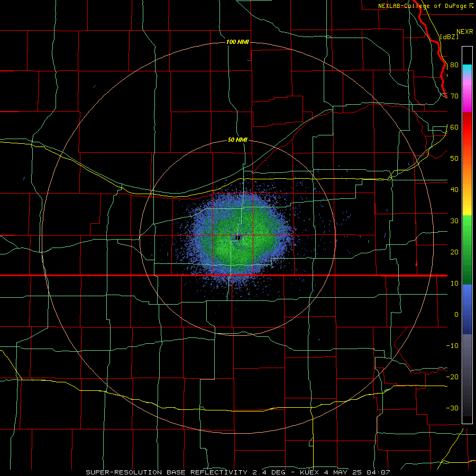The image size is (476, 476).
Task: Click the -30 value on the dBZ scale
Action: 452,408
